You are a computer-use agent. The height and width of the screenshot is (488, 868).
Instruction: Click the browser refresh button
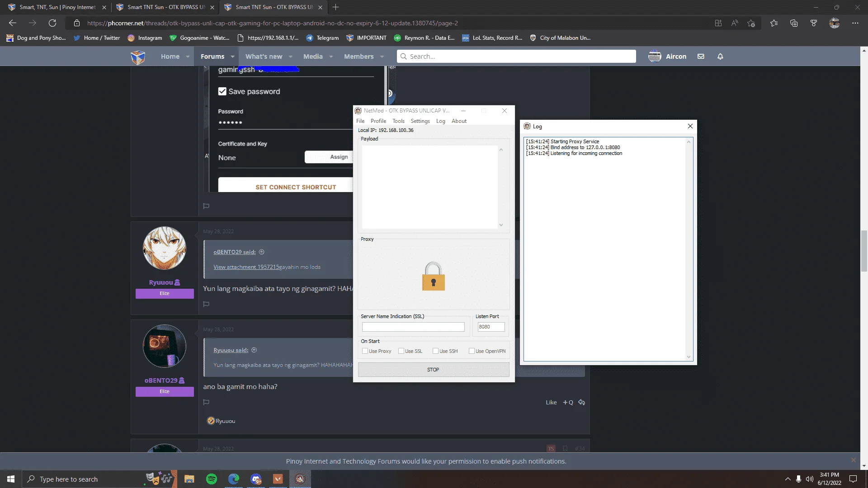(52, 23)
